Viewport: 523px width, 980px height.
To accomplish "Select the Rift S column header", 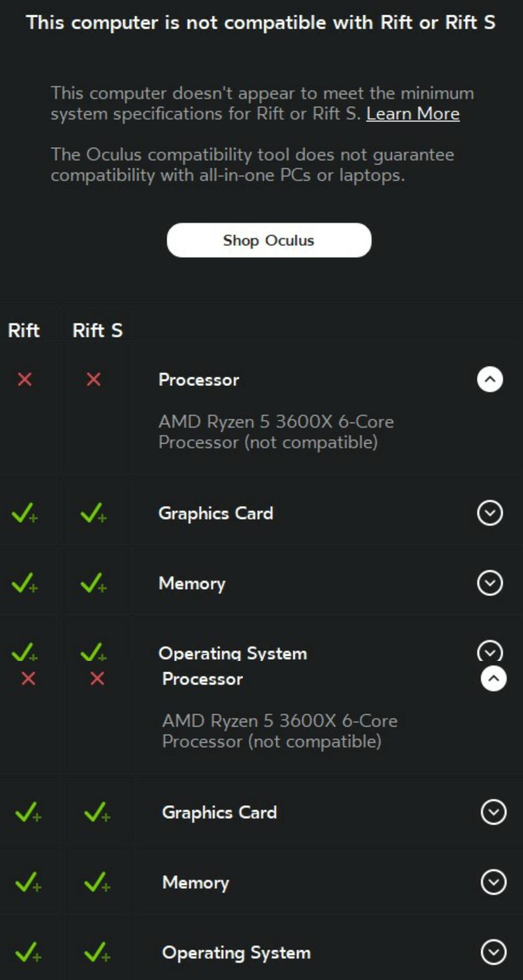I will pyautogui.click(x=97, y=331).
